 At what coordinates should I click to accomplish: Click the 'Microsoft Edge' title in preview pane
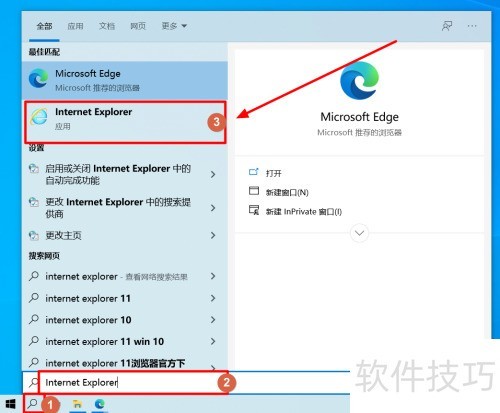point(359,117)
